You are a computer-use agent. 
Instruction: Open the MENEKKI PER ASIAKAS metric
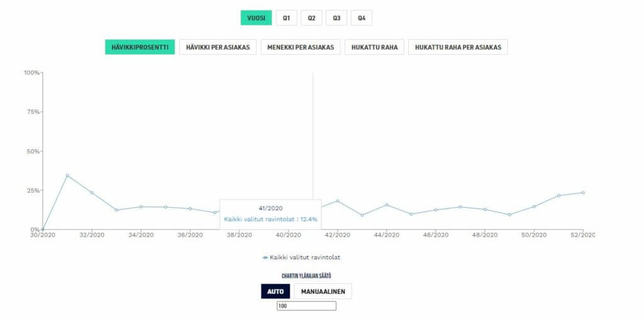click(x=301, y=47)
